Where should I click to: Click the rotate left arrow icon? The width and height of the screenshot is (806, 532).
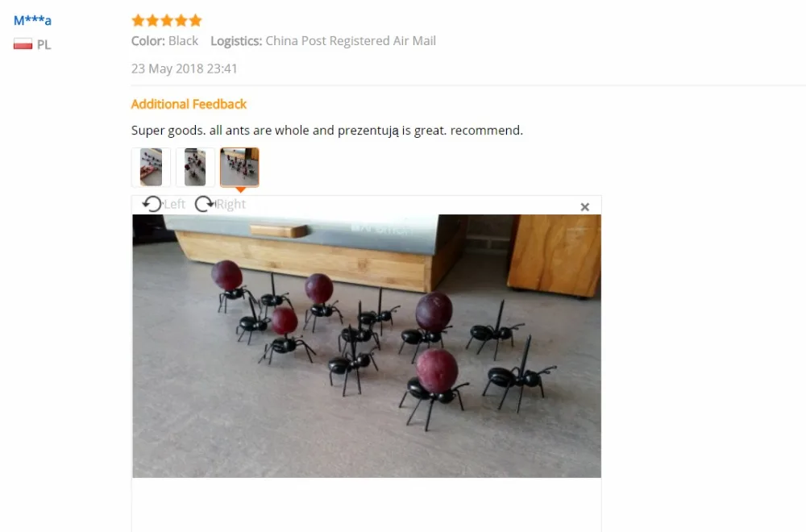(x=152, y=204)
